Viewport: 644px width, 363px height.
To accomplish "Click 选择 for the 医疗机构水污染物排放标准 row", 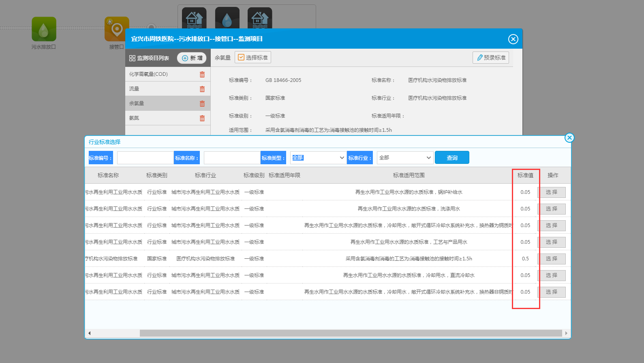I will [552, 259].
